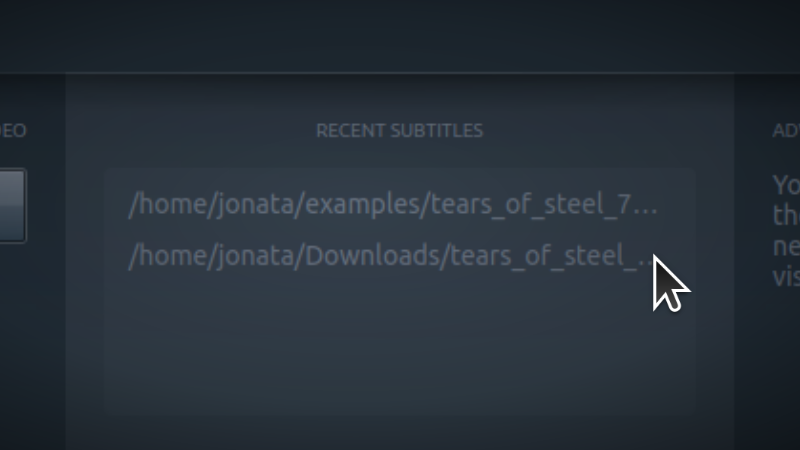Click the empty list area below subtitle entries
Viewport: 800px width, 450px height.
[400, 347]
